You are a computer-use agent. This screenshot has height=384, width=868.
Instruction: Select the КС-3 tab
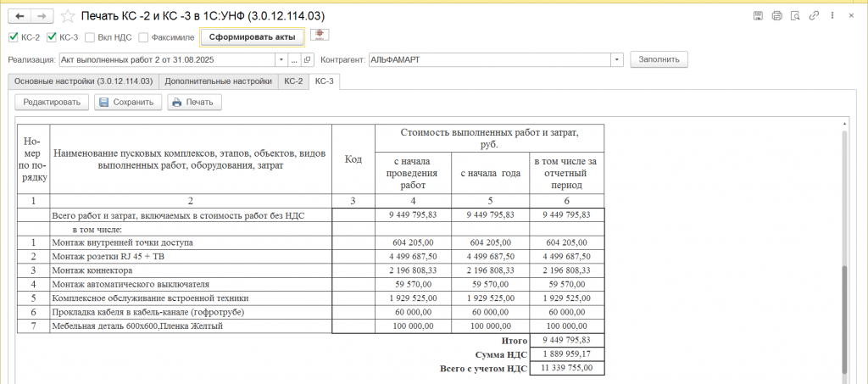(325, 81)
